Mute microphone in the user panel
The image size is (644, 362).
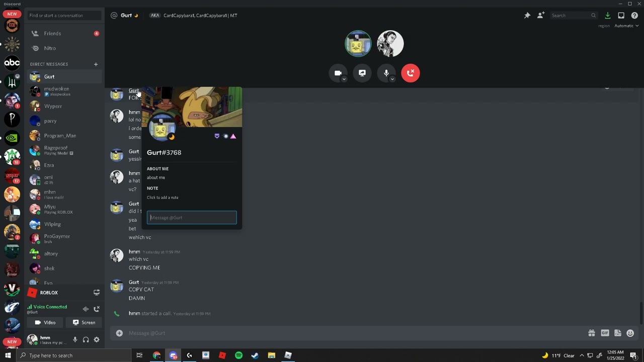(75, 340)
